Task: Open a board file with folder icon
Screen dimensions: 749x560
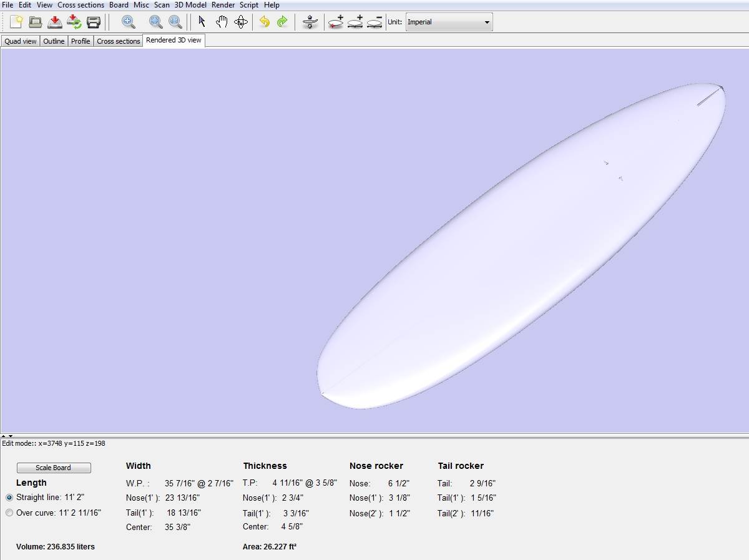Action: point(36,22)
